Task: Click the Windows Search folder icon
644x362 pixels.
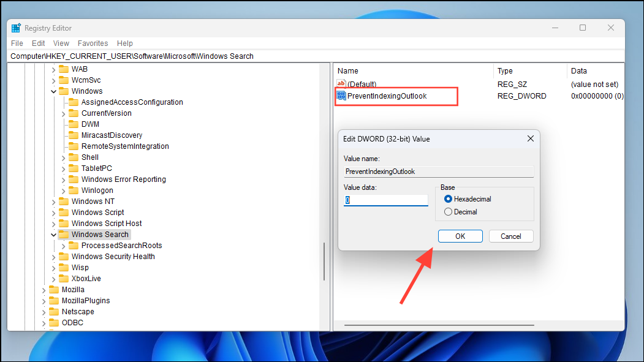Action: [x=64, y=235]
